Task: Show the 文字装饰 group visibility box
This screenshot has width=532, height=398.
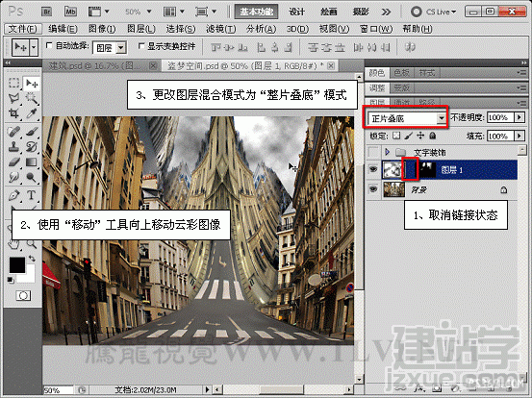Action: coord(373,152)
